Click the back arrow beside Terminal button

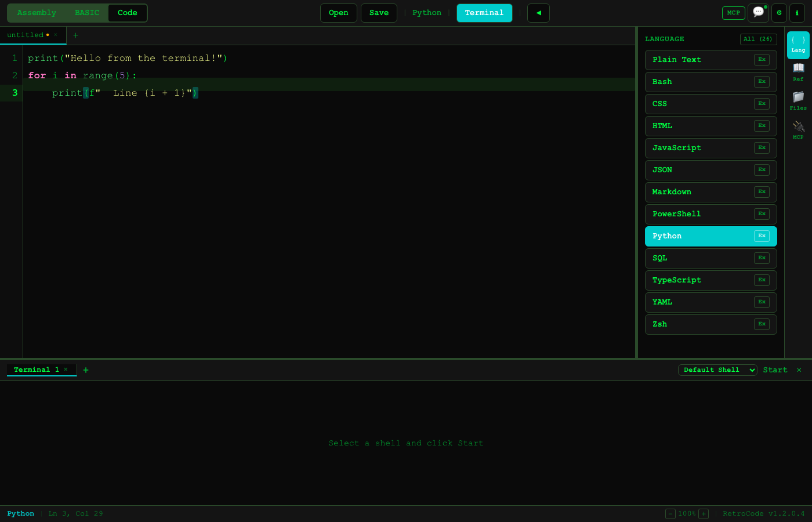tap(538, 13)
